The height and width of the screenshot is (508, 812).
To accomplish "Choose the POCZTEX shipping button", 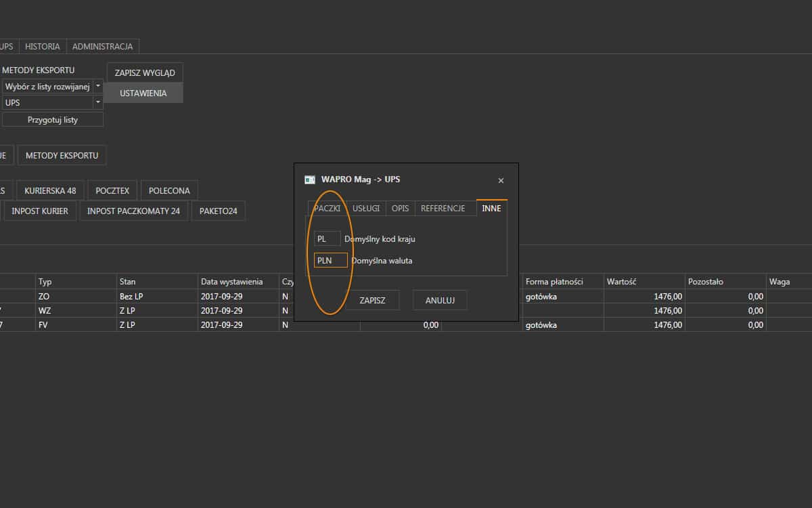I will pos(112,190).
